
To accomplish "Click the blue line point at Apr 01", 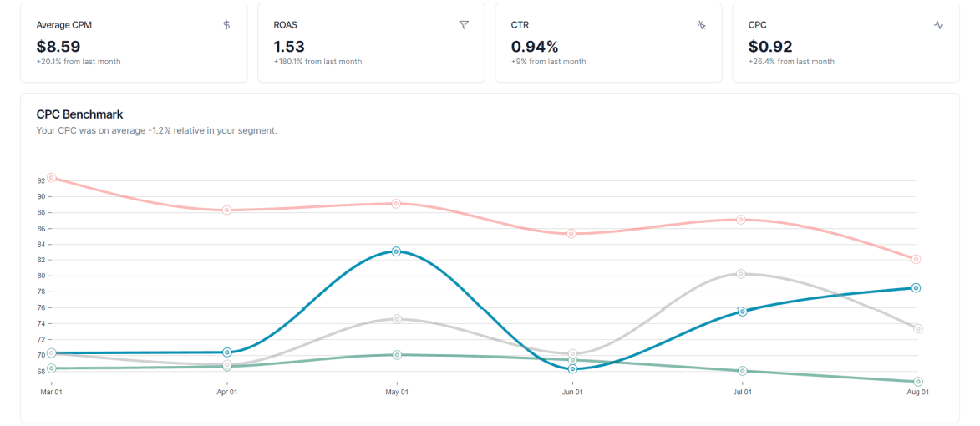I will pos(227,352).
